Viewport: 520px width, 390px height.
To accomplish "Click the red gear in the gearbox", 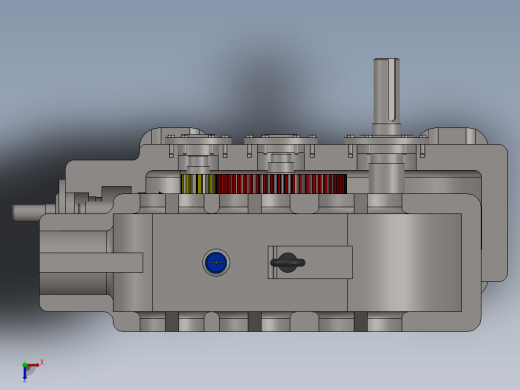I will [x=281, y=184].
